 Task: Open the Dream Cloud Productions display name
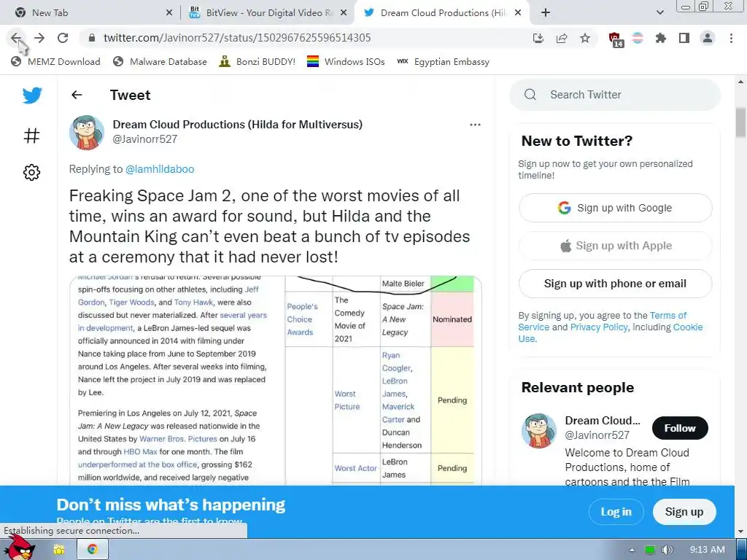(x=237, y=124)
